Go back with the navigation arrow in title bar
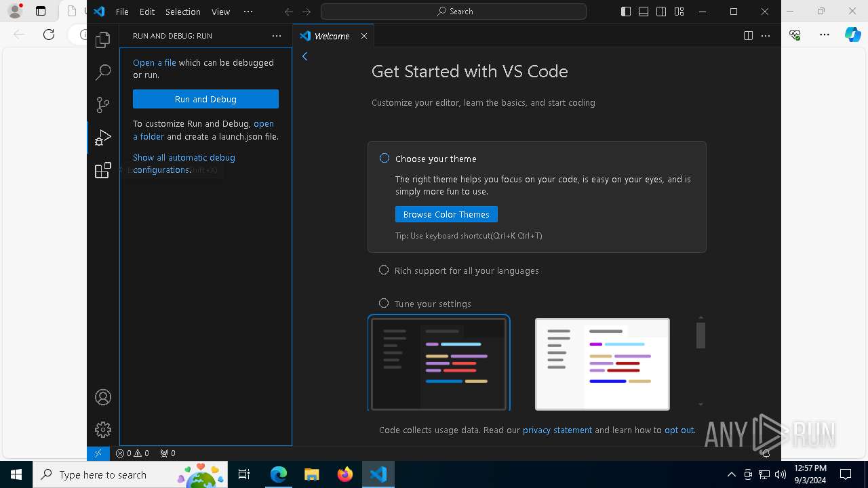868x488 pixels. coord(289,12)
